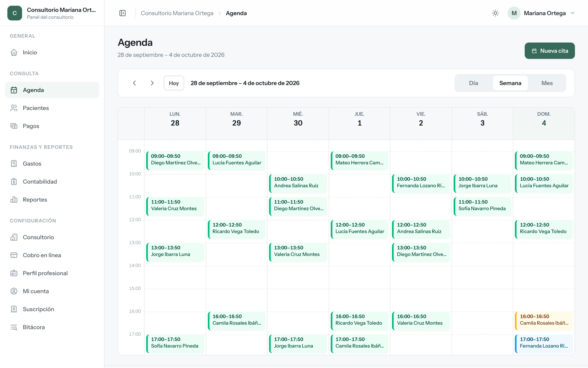Click the Hoy button
This screenshot has height=368, width=588.
coord(174,83)
